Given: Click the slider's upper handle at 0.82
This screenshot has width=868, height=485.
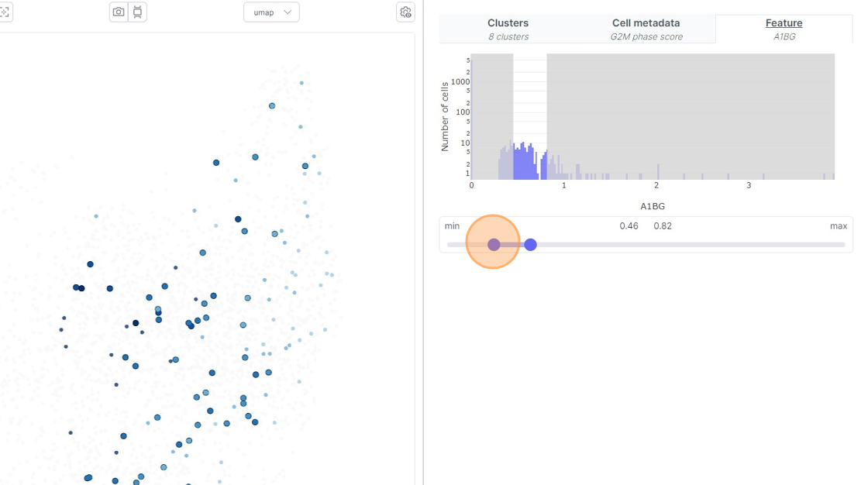Looking at the screenshot, I should pyautogui.click(x=530, y=245).
